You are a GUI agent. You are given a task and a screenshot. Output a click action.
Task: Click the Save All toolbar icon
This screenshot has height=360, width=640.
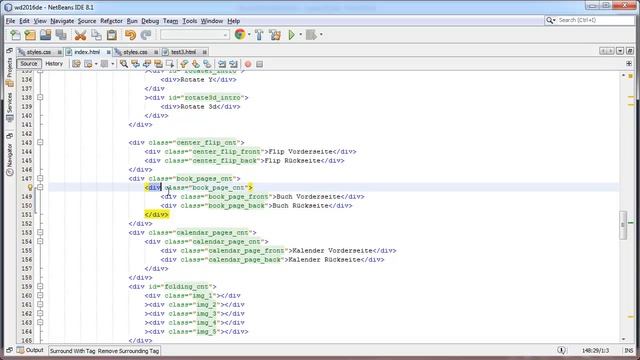[x=61, y=35]
